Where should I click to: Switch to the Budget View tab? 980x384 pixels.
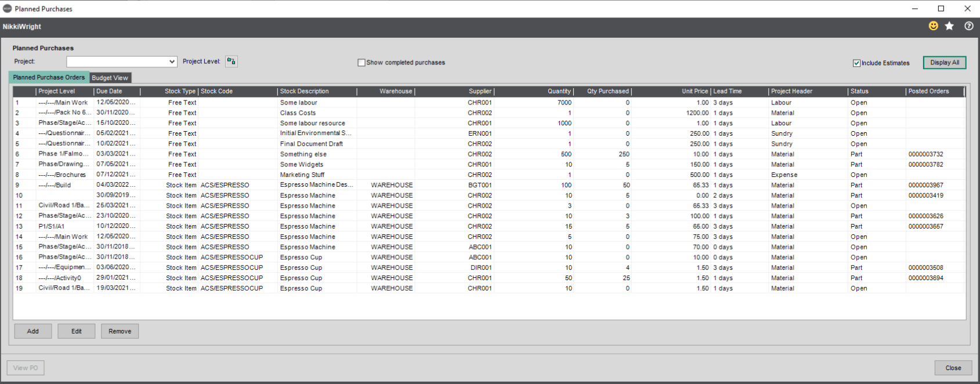pyautogui.click(x=110, y=78)
